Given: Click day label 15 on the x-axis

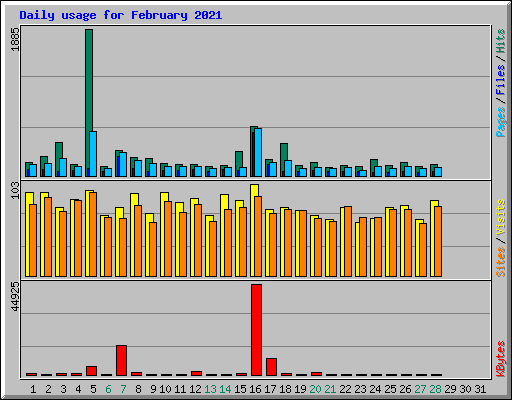Looking at the screenshot, I should (240, 389).
